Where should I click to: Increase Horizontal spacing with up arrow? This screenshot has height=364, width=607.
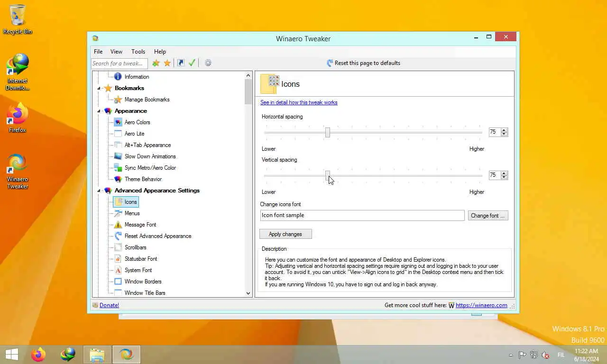504,130
